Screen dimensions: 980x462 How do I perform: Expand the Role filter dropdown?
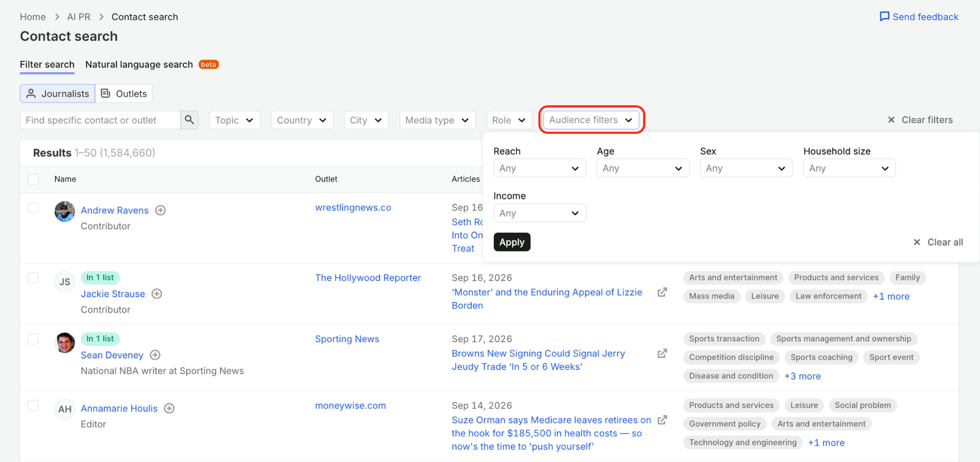click(509, 120)
